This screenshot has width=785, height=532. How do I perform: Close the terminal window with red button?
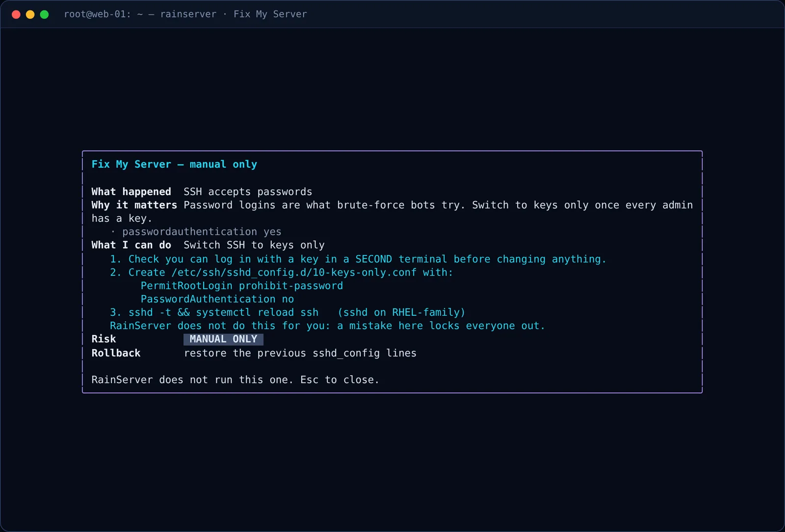(x=16, y=14)
